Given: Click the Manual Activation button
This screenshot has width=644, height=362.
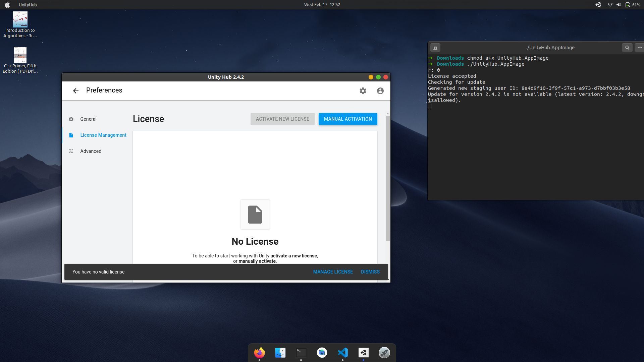Looking at the screenshot, I should pos(348,119).
